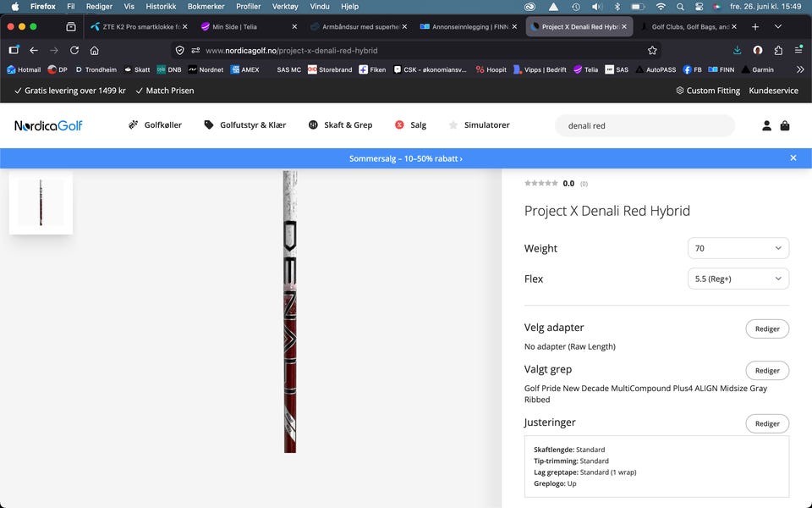Click the 0.0 star rating
This screenshot has width=812, height=508.
(556, 184)
